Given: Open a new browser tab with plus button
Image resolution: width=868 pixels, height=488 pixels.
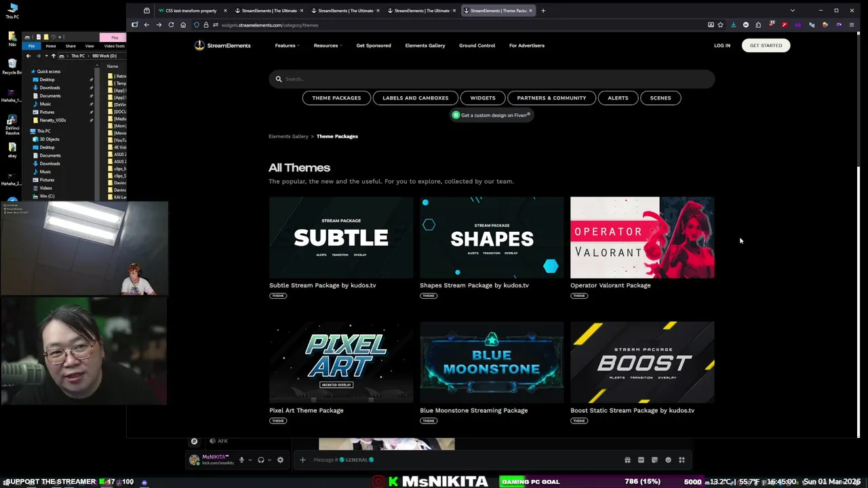Looking at the screenshot, I should (543, 11).
